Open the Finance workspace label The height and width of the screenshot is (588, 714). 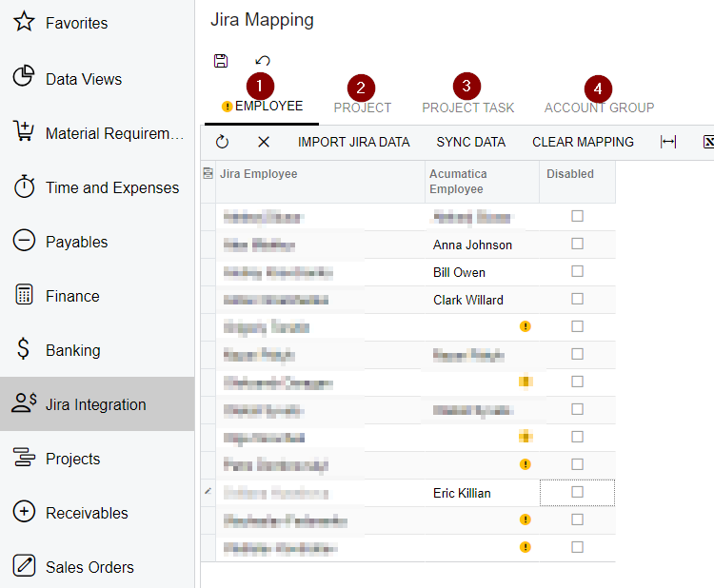tap(72, 296)
